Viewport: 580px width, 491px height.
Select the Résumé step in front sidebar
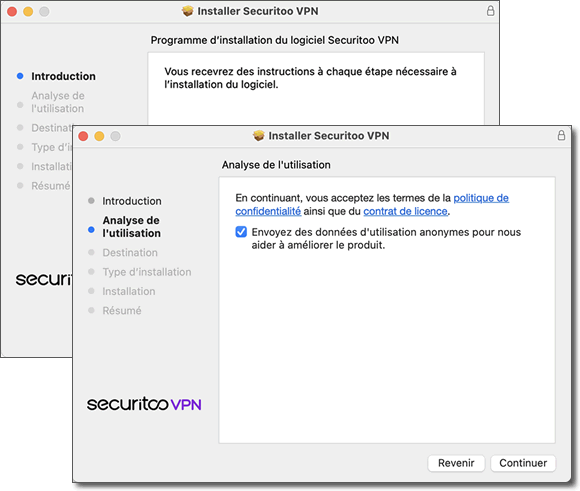[x=122, y=310]
